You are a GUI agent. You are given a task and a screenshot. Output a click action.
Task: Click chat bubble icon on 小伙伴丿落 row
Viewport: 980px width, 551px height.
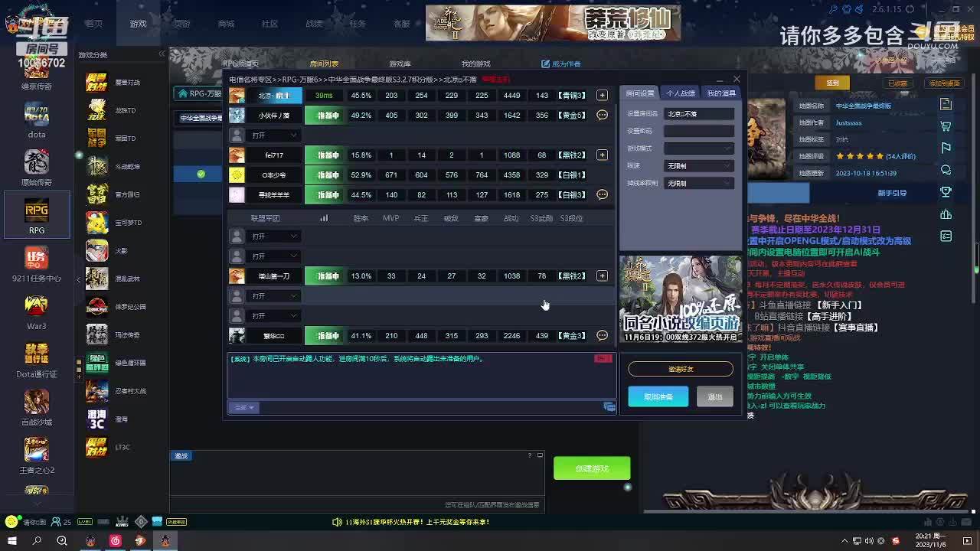point(602,116)
